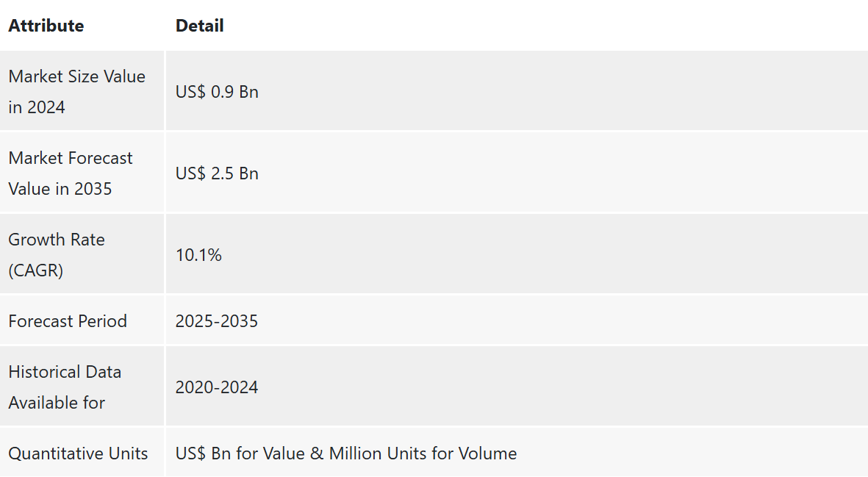The width and height of the screenshot is (868, 477).
Task: Click the Historical Data Available for label
Action: tap(65, 387)
